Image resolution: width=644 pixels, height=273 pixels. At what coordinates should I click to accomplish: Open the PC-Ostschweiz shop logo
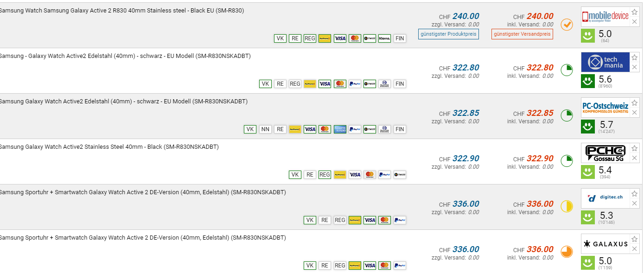tap(605, 107)
